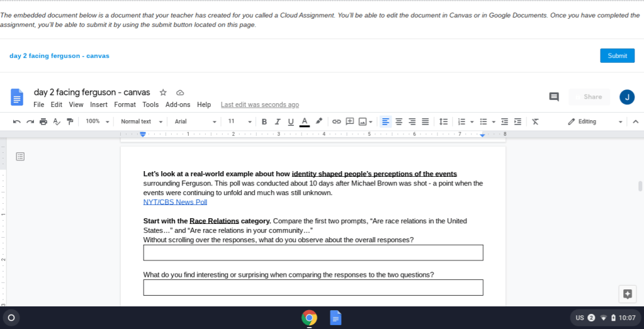Toggle Bold formatting

pos(264,121)
